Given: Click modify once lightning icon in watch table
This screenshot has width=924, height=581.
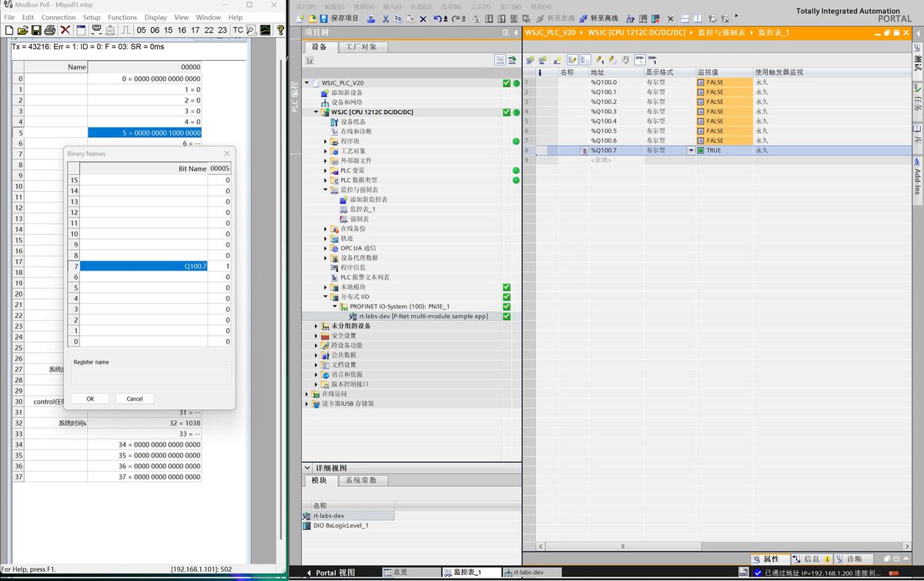Looking at the screenshot, I should [x=600, y=59].
